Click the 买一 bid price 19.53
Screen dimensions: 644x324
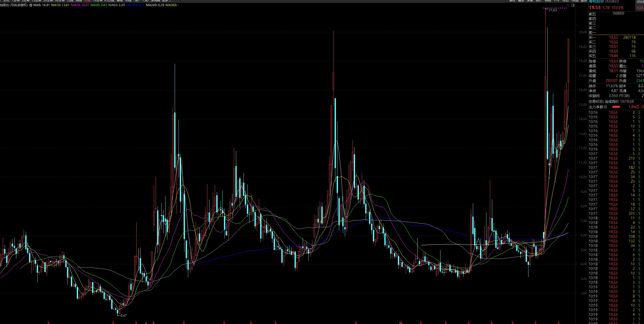[x=613, y=38]
